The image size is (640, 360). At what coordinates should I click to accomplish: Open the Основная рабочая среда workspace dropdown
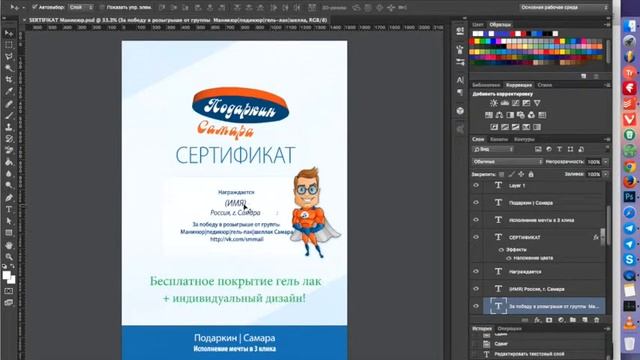click(564, 7)
